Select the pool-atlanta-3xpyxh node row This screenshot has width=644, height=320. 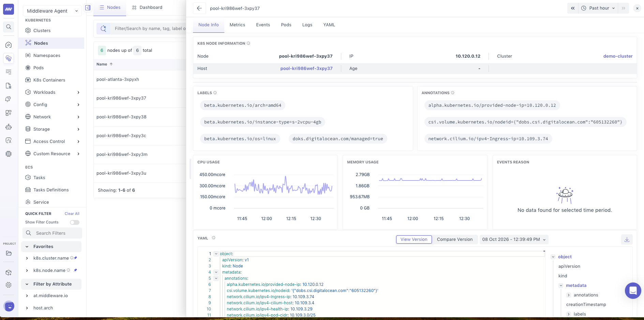tap(140, 79)
